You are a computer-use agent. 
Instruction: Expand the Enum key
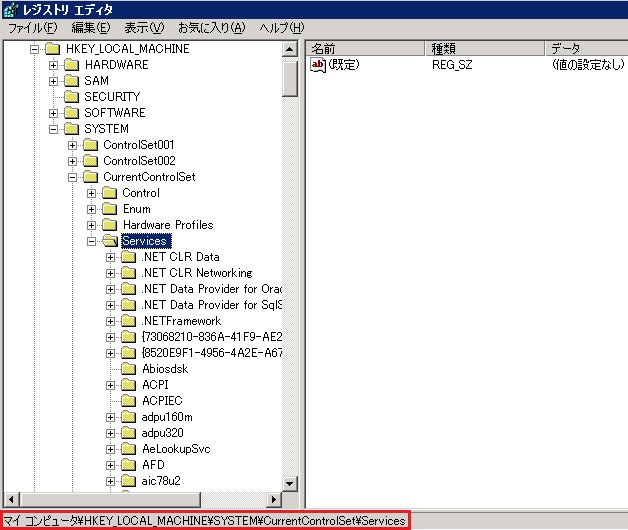91,210
